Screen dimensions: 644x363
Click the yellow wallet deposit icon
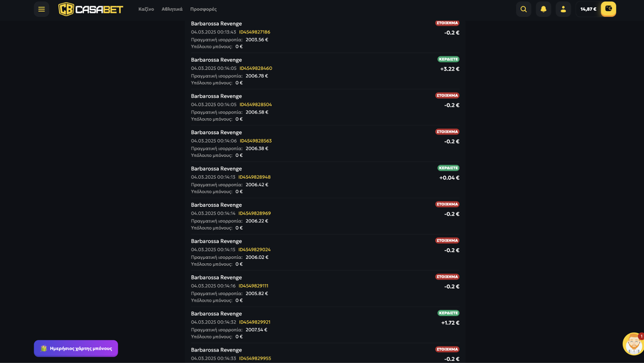click(x=608, y=9)
